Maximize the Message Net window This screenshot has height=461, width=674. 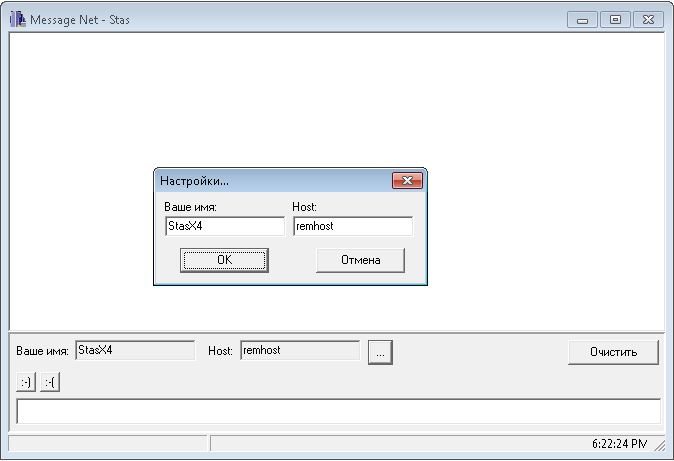tap(616, 20)
